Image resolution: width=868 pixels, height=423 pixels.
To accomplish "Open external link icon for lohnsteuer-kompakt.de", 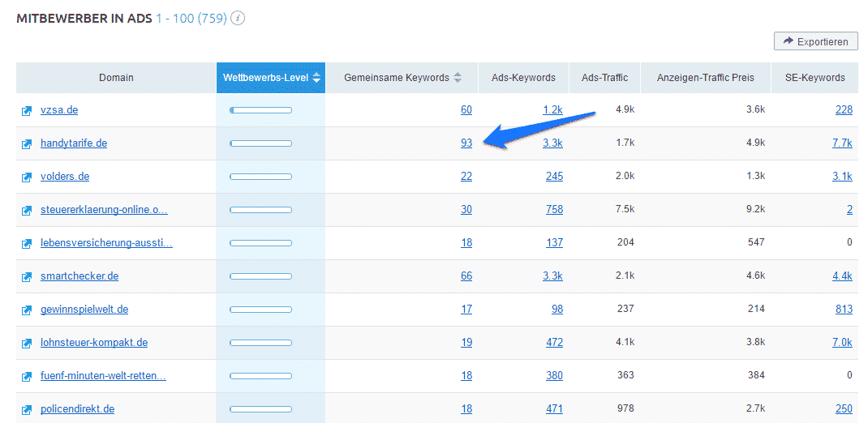I will (26, 343).
